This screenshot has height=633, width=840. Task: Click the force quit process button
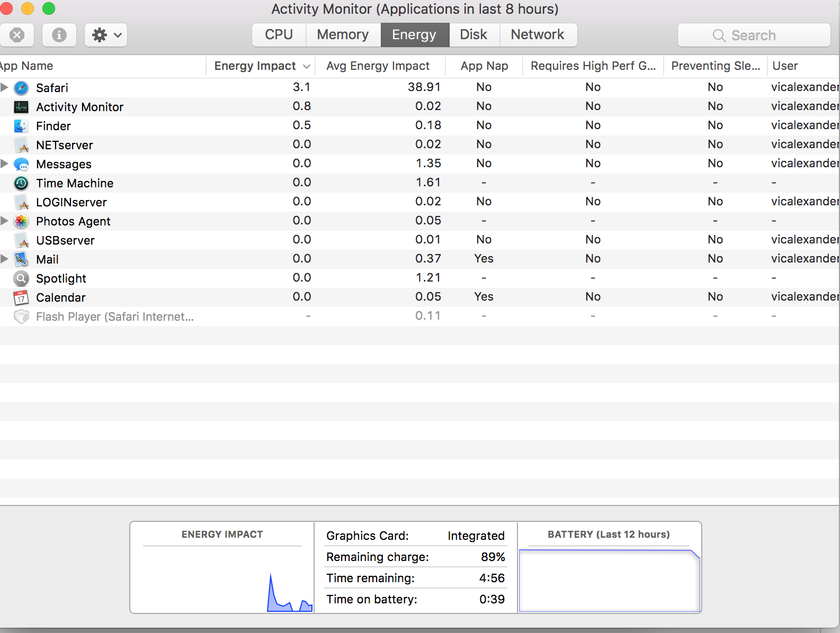pos(17,35)
